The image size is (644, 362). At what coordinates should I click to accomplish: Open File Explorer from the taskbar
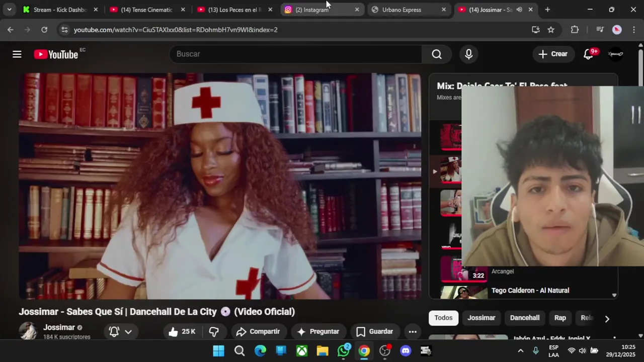(x=323, y=351)
